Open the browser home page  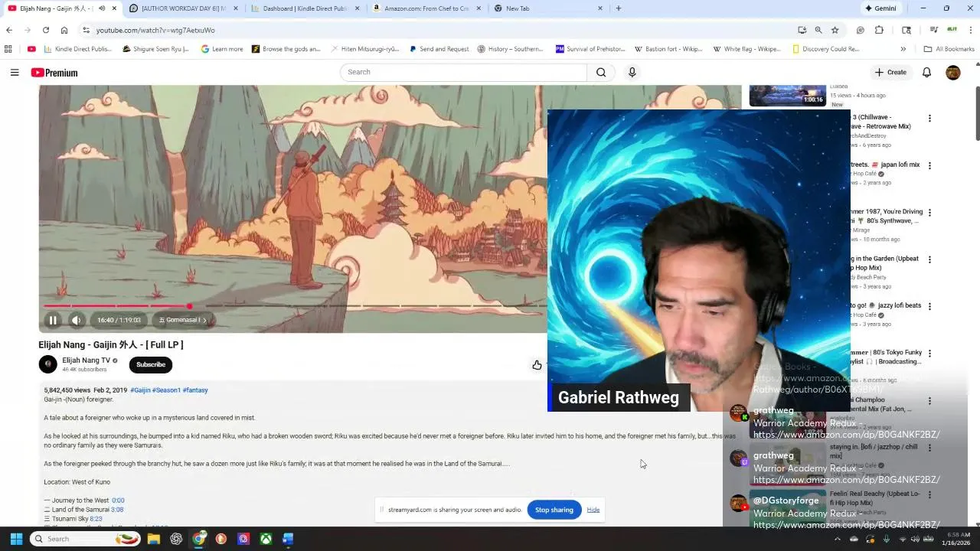click(64, 30)
